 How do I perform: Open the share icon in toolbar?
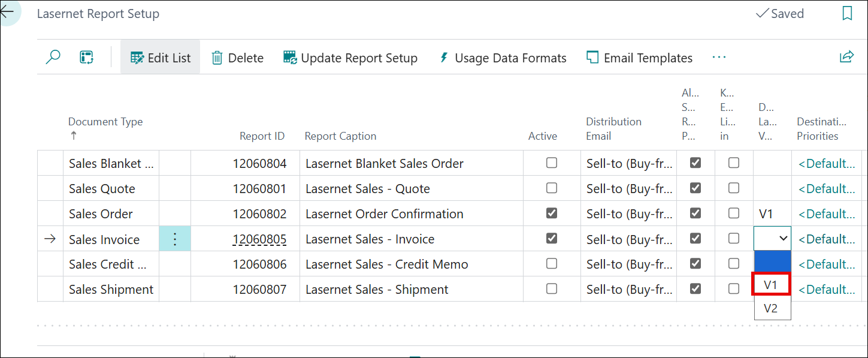point(846,57)
